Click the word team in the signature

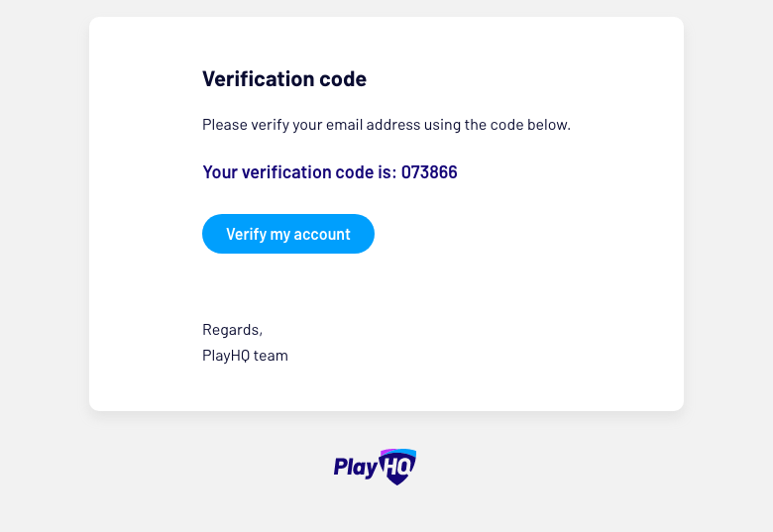click(271, 356)
